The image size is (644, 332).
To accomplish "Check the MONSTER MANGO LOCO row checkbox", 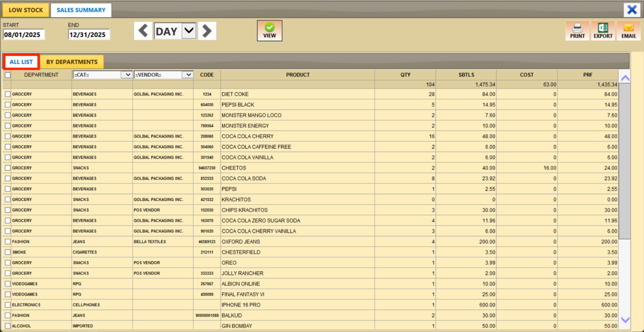I will coord(7,115).
